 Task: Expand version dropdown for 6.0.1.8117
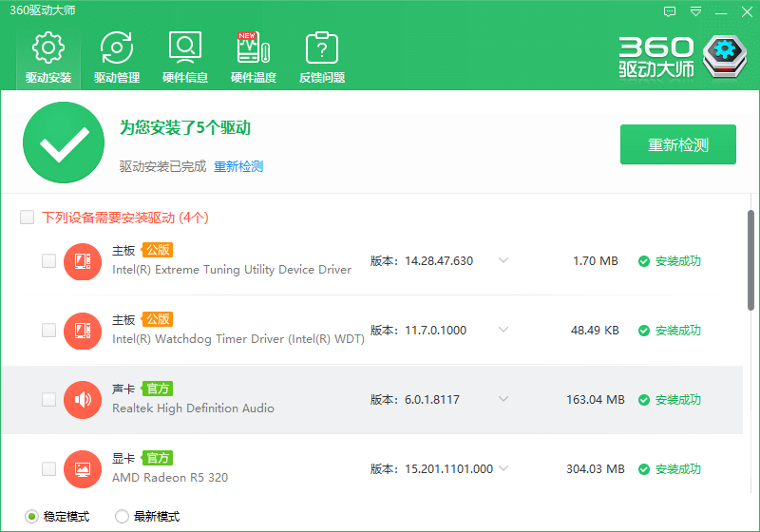point(503,399)
